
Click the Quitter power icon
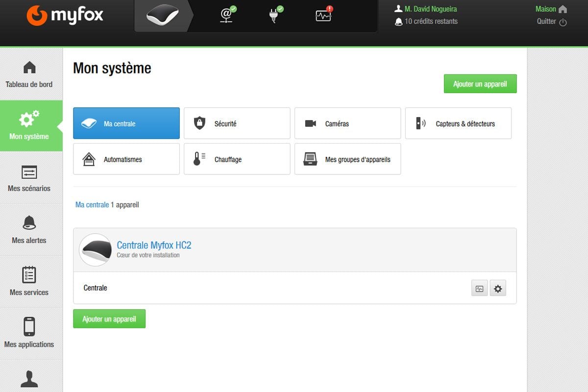(563, 22)
